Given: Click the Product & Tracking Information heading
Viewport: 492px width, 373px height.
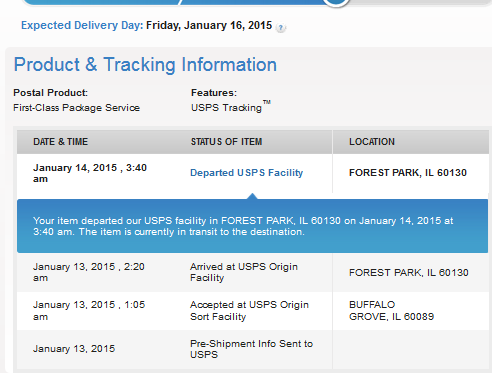Looking at the screenshot, I should click(145, 65).
